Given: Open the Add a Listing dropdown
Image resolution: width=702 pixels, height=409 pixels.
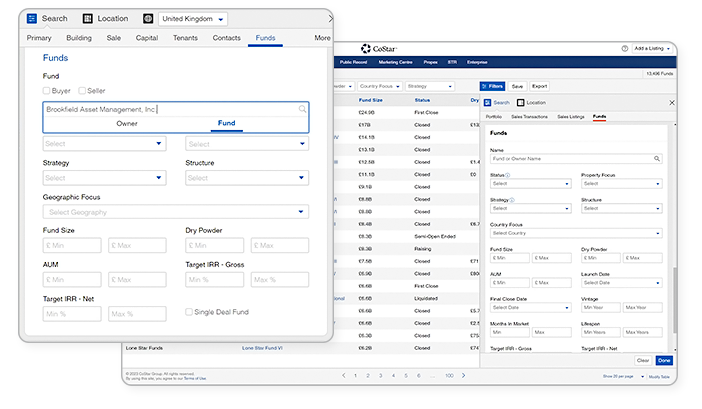Looking at the screenshot, I should click(652, 48).
